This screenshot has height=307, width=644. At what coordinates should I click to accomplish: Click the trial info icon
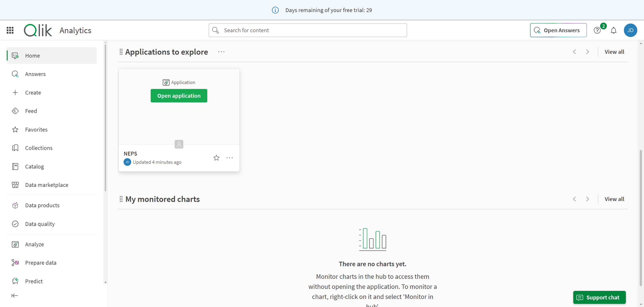tap(275, 10)
